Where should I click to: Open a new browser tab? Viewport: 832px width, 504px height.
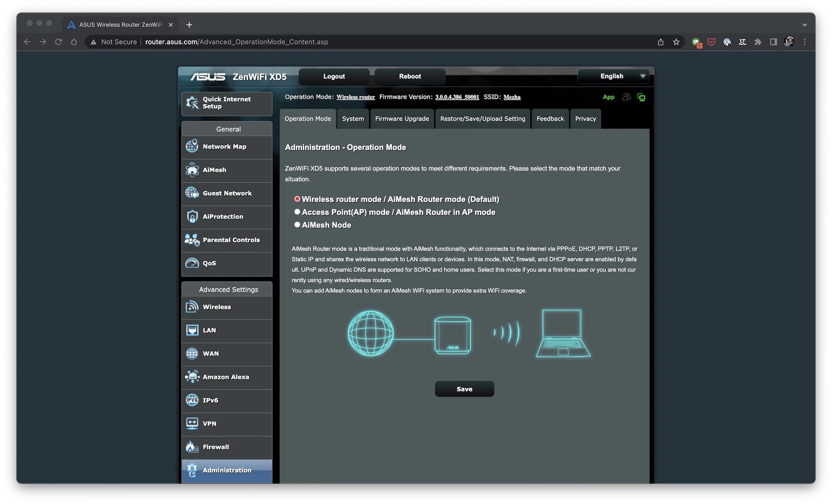coord(189,25)
